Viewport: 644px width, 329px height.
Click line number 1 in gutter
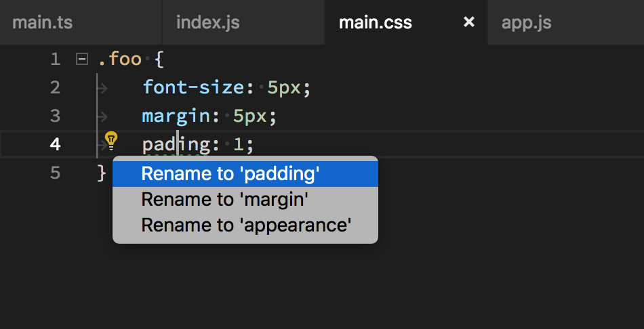click(x=55, y=60)
